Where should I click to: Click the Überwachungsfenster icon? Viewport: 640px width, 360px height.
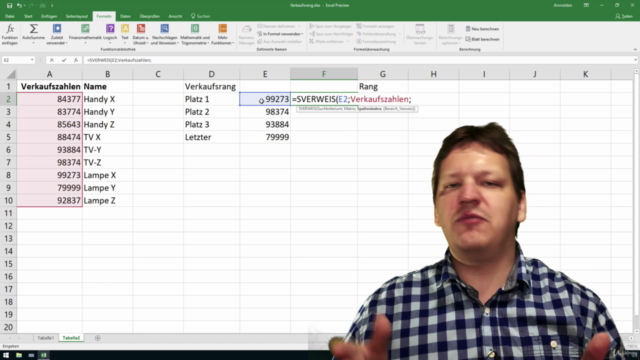tap(420, 29)
